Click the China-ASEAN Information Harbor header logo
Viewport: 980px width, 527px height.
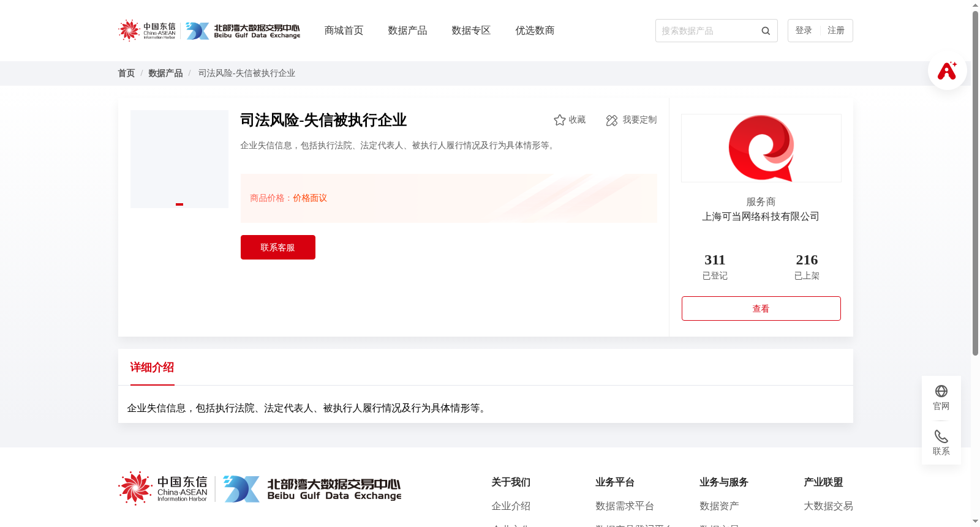[x=147, y=31]
